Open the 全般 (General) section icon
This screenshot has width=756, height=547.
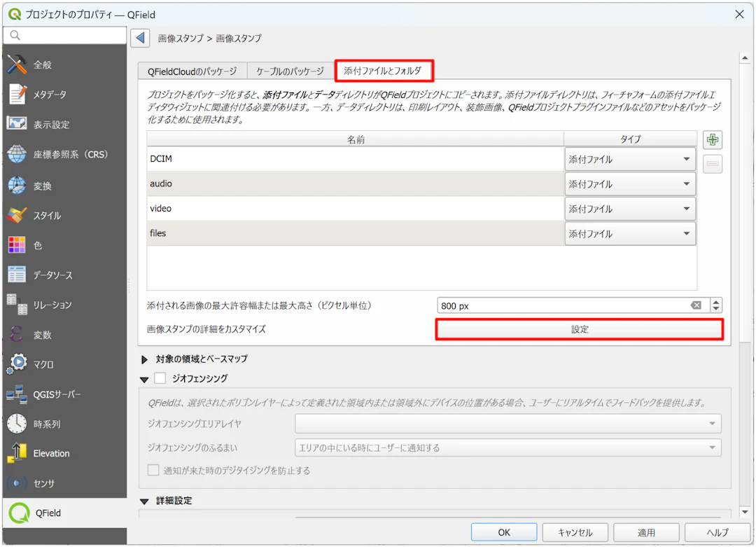[x=17, y=64]
